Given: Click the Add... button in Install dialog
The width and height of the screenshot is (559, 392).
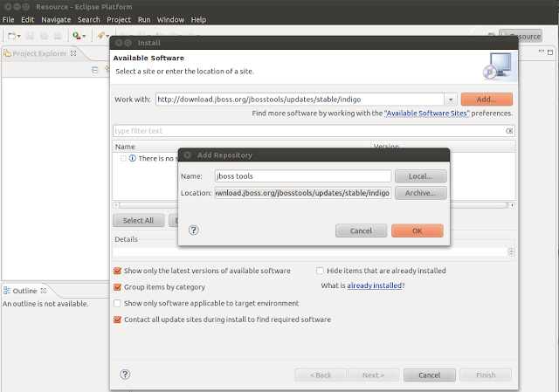Looking at the screenshot, I should (487, 99).
